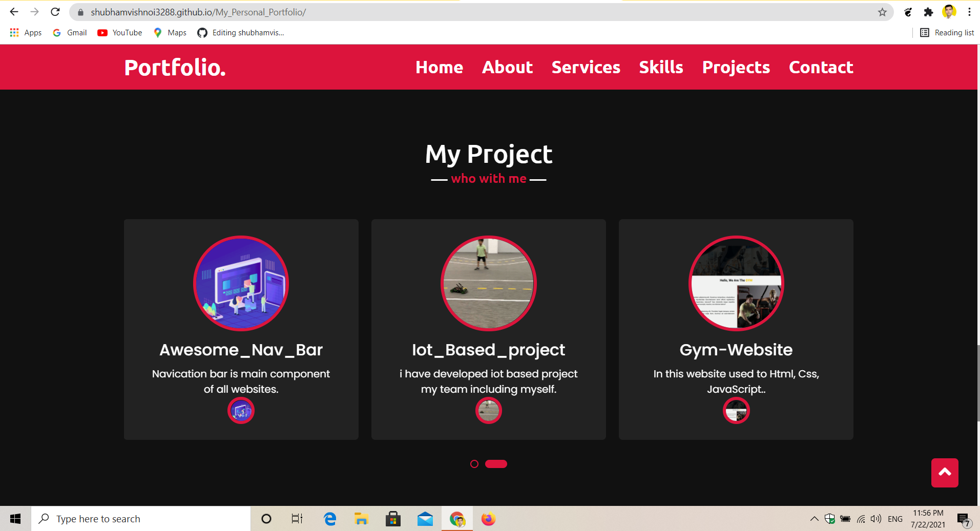Click Awesome_Nav_Bar project title
This screenshot has width=980, height=531.
(x=241, y=350)
